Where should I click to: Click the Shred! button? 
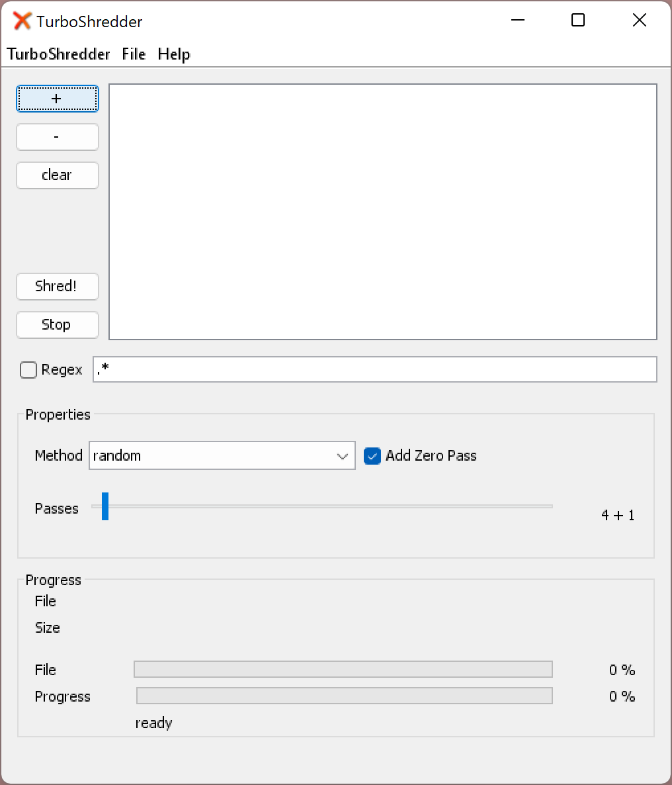(x=58, y=287)
